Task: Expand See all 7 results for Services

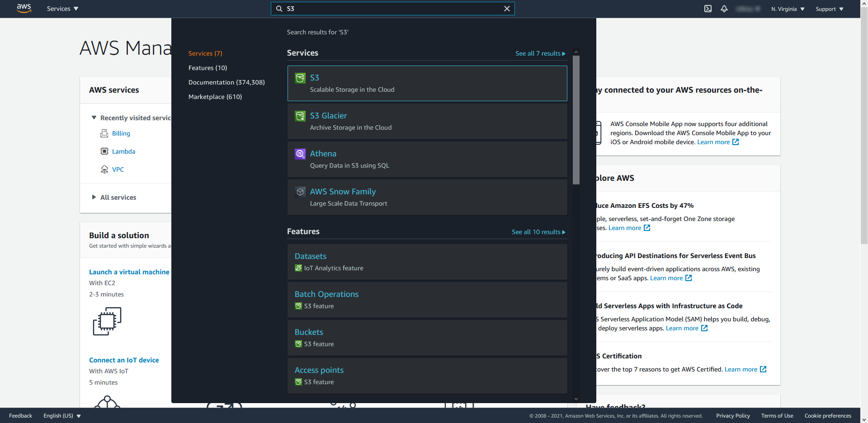Action: coord(540,53)
